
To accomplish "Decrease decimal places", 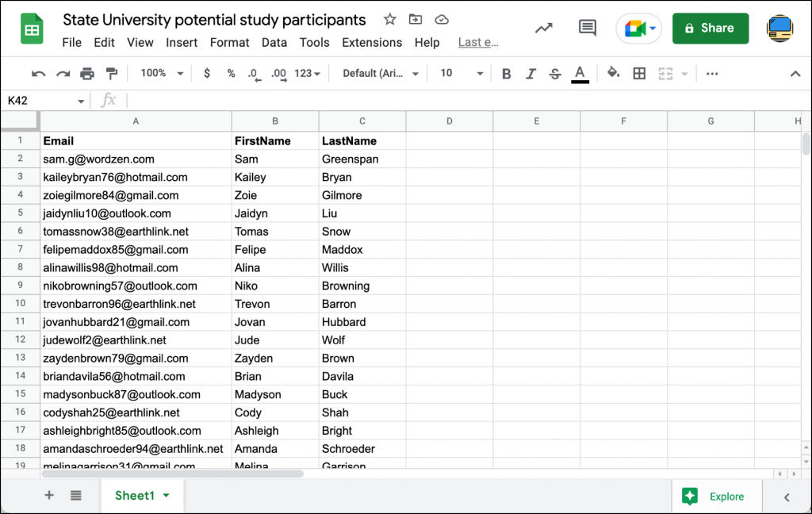I will (x=252, y=73).
